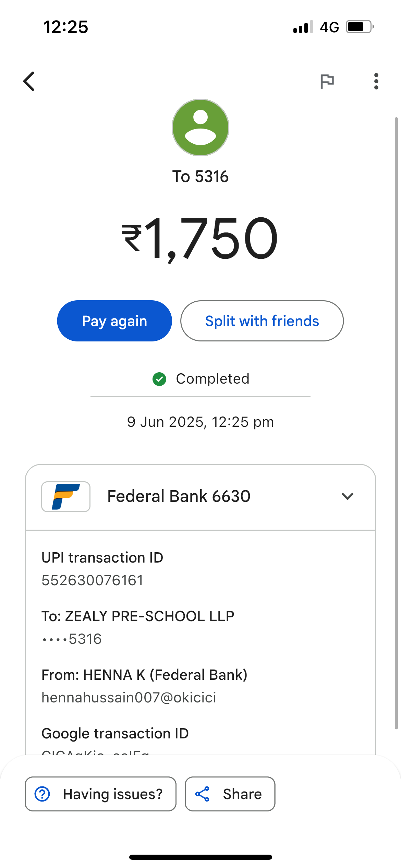Tap the green Completed checkmark icon

[159, 379]
